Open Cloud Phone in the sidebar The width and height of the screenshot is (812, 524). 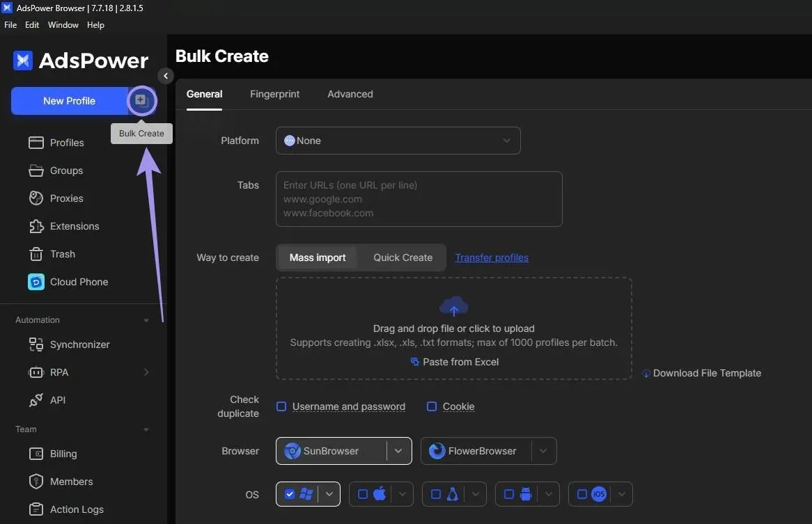click(x=78, y=282)
